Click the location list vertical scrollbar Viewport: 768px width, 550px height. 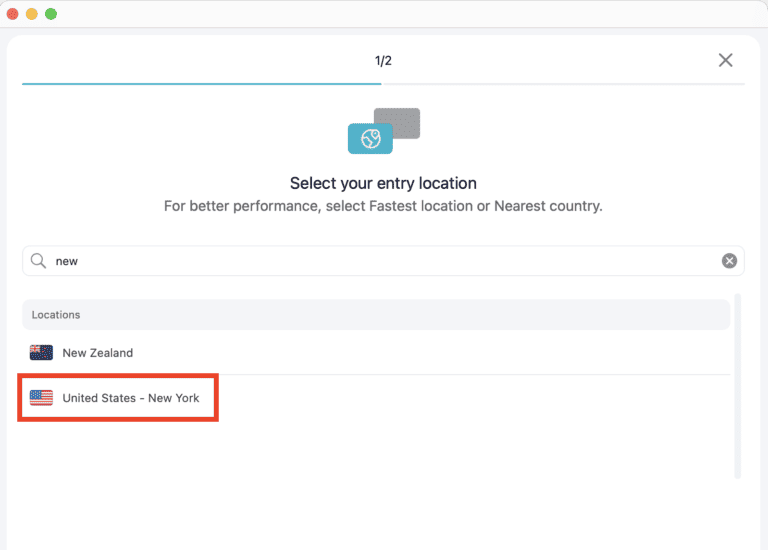point(738,385)
